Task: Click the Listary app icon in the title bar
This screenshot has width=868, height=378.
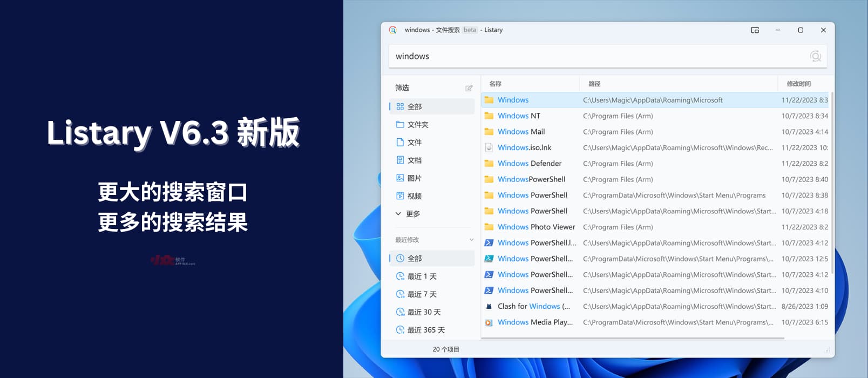Action: pyautogui.click(x=393, y=30)
